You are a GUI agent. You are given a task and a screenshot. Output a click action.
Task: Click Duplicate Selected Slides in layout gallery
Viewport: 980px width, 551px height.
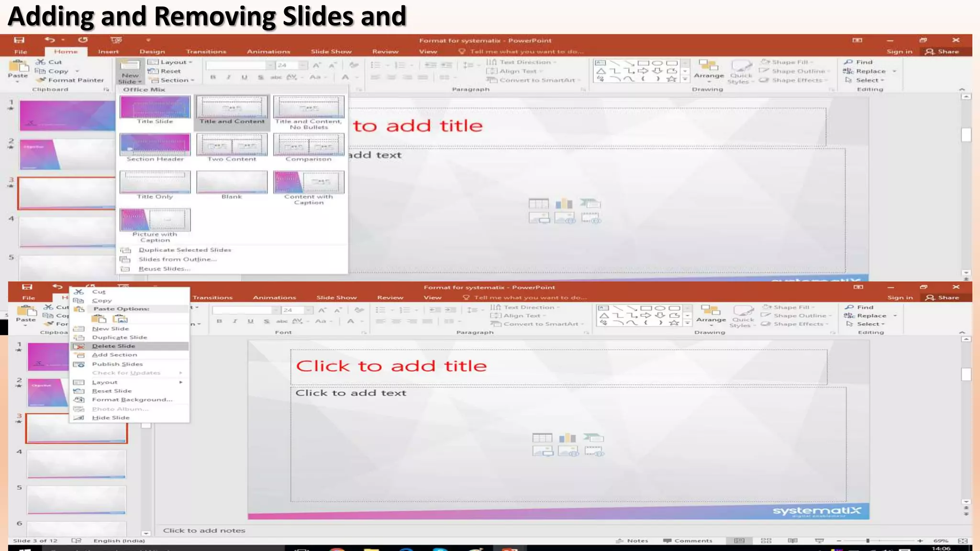click(185, 250)
